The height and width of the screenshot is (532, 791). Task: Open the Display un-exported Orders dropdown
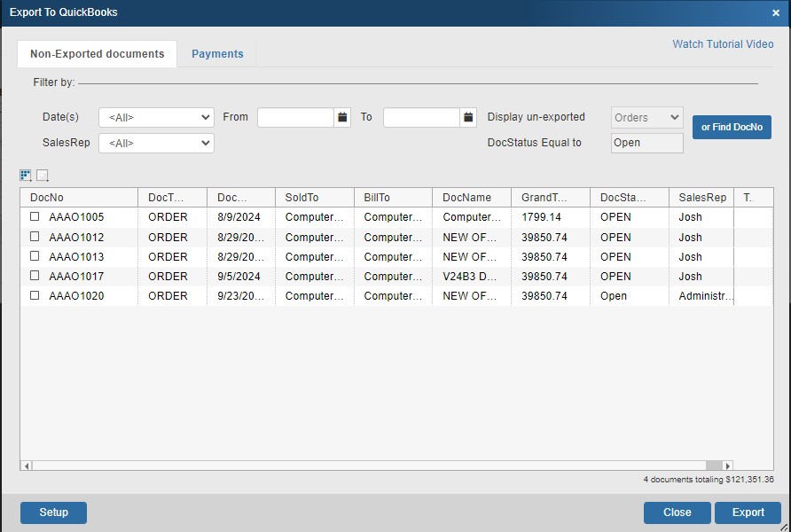(x=646, y=117)
